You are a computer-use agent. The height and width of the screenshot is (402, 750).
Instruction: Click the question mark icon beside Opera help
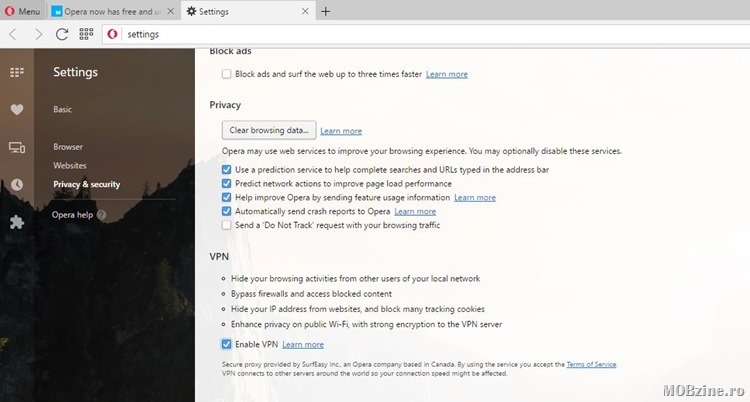[x=101, y=215]
